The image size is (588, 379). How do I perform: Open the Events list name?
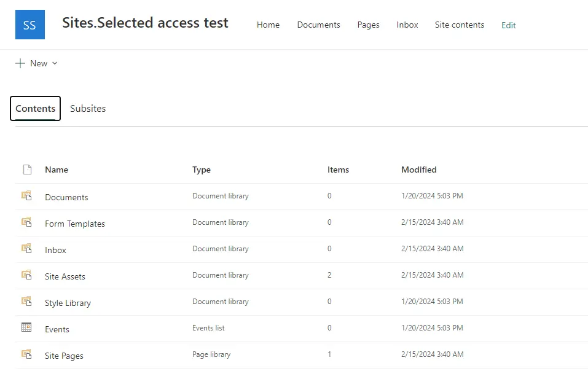[57, 329]
